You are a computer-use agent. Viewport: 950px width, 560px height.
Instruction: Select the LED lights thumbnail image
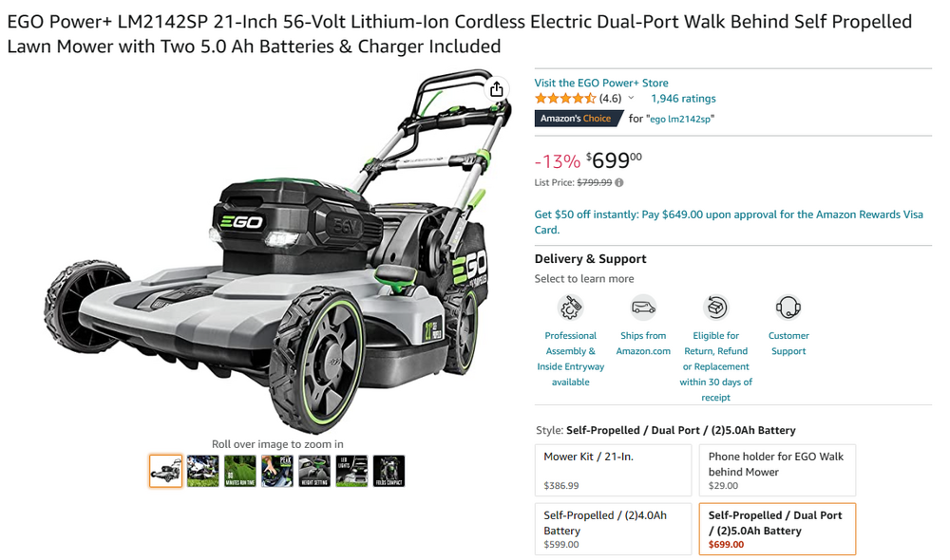(351, 471)
